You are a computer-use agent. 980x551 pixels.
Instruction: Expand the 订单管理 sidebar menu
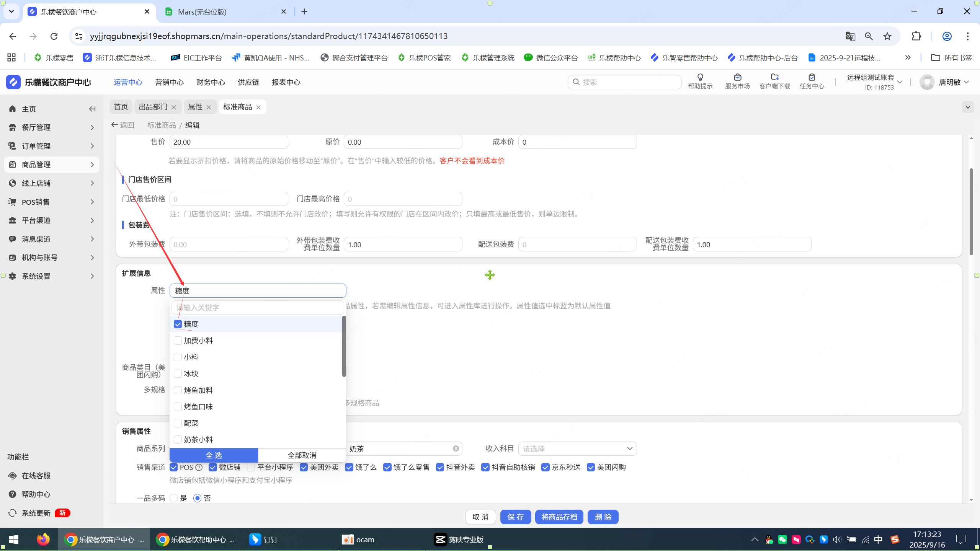click(52, 146)
